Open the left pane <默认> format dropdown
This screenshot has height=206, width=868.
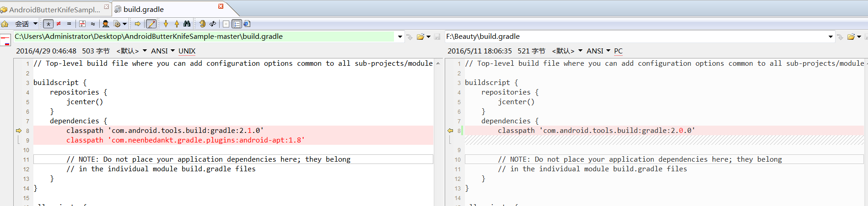pyautogui.click(x=131, y=51)
